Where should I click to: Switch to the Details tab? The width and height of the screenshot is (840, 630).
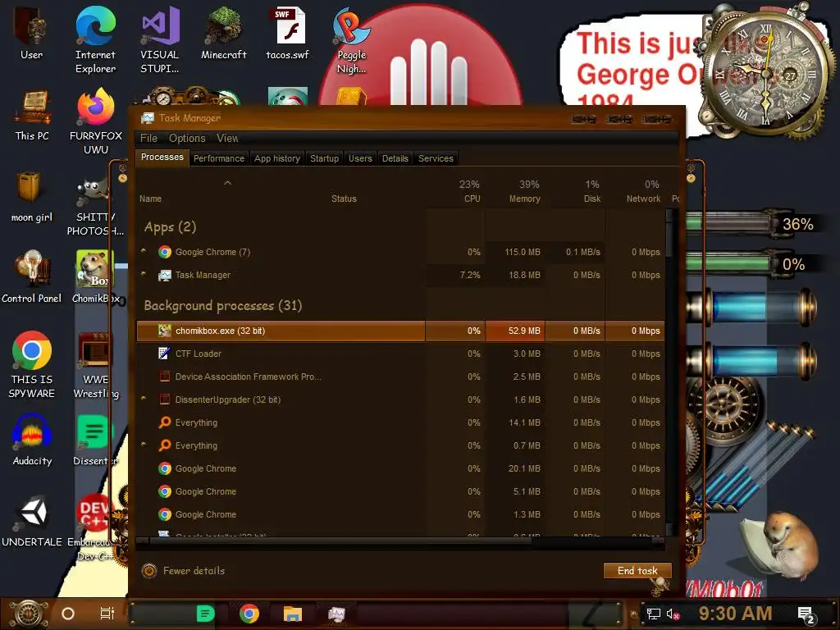point(395,158)
